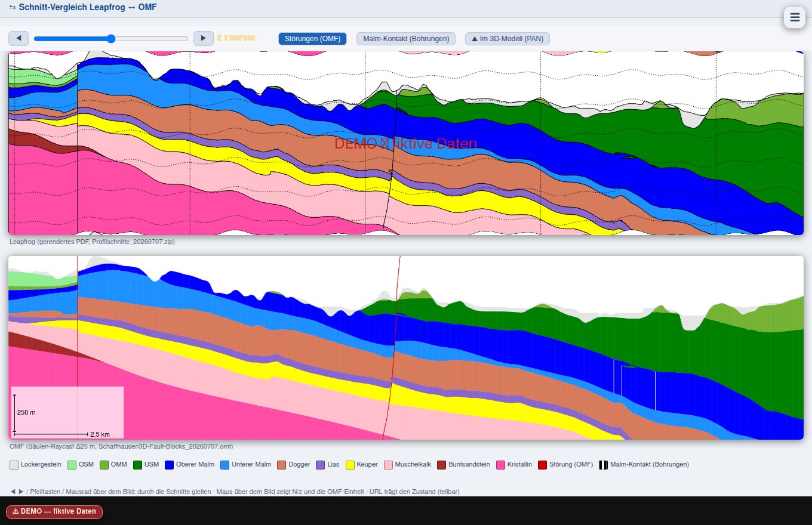
Task: Click the Kristallin legend swatch
Action: (x=501, y=465)
